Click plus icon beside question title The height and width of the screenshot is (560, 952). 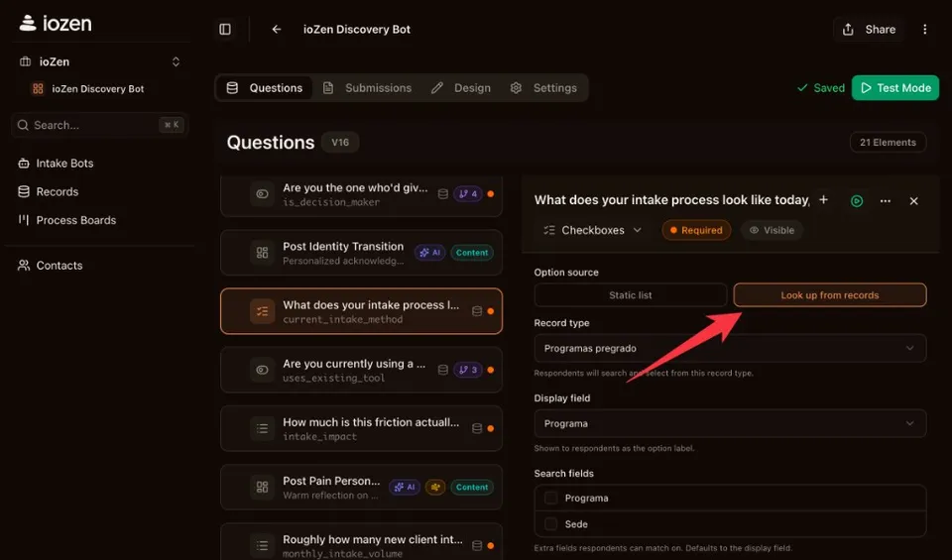pos(823,199)
